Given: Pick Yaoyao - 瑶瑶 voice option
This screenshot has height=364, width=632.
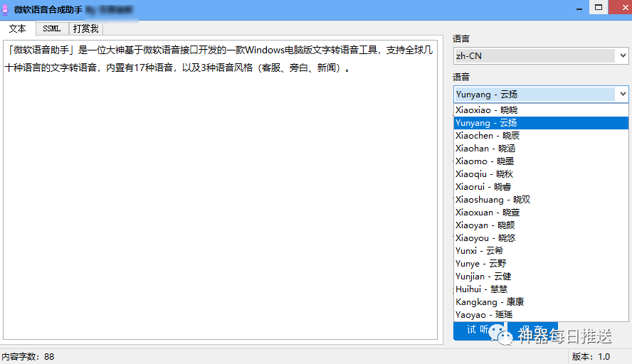Looking at the screenshot, I should 541,315.
